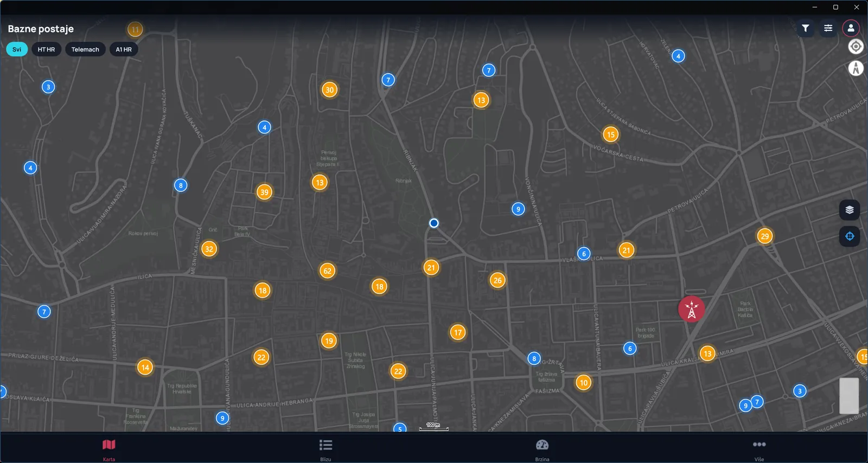Click the orange cluster marker 30
This screenshot has width=868, height=463.
click(329, 90)
